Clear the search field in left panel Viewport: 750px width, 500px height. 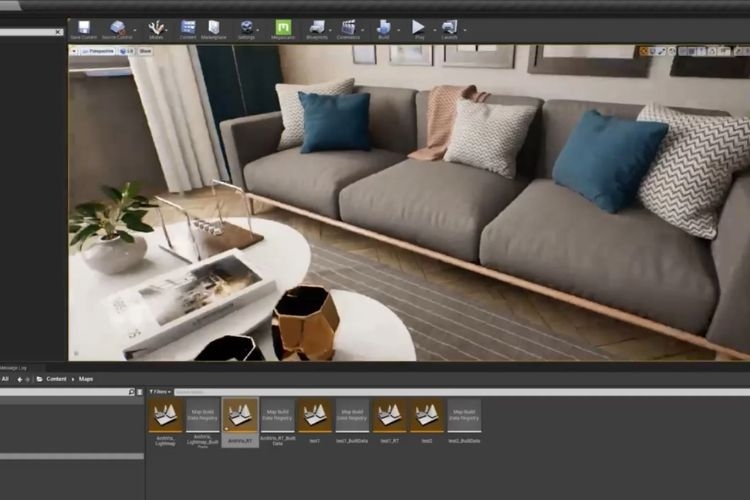coord(58,32)
